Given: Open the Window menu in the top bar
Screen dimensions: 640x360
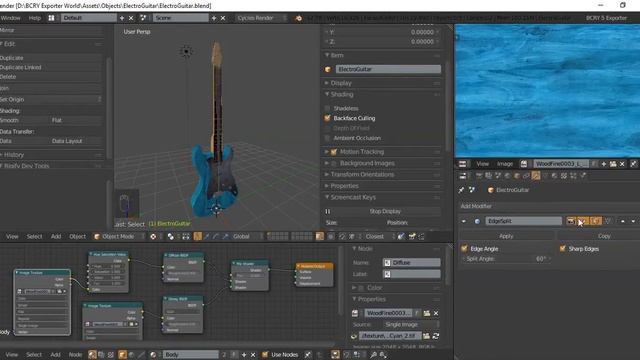Looking at the screenshot, I should [11, 18].
